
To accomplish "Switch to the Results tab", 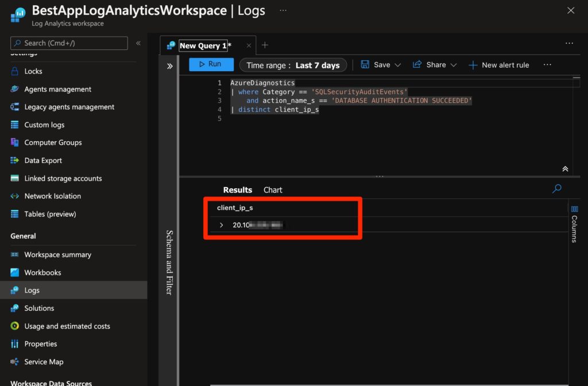I will (x=237, y=190).
